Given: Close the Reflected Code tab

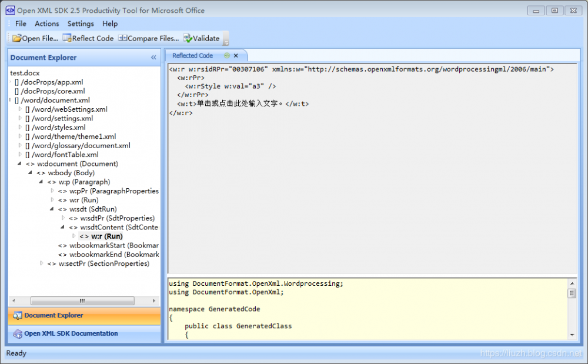Looking at the screenshot, I should (236, 55).
